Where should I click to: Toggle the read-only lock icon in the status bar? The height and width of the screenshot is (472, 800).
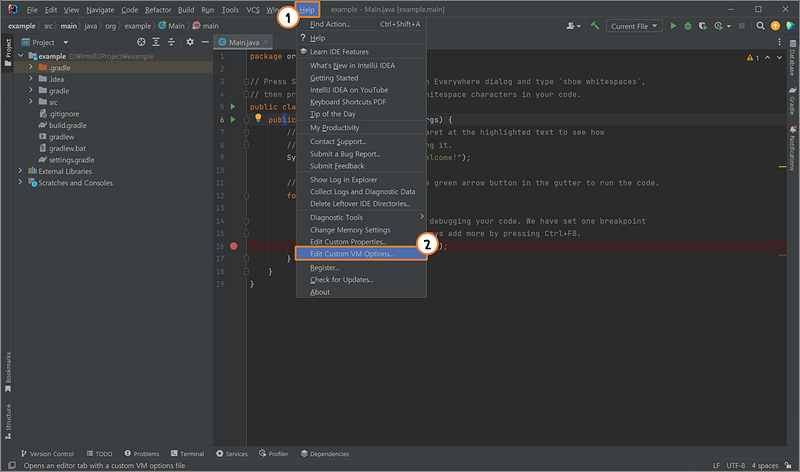pyautogui.click(x=788, y=465)
